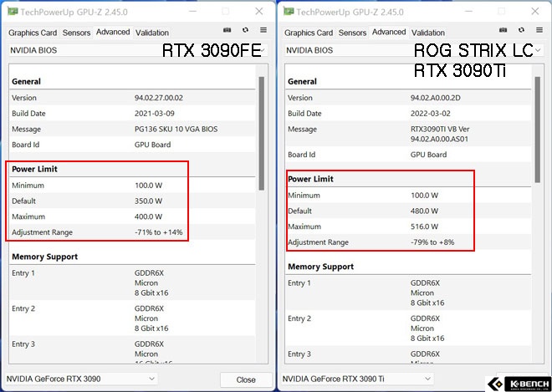Click adjustment range -71% to +14%

158,232
